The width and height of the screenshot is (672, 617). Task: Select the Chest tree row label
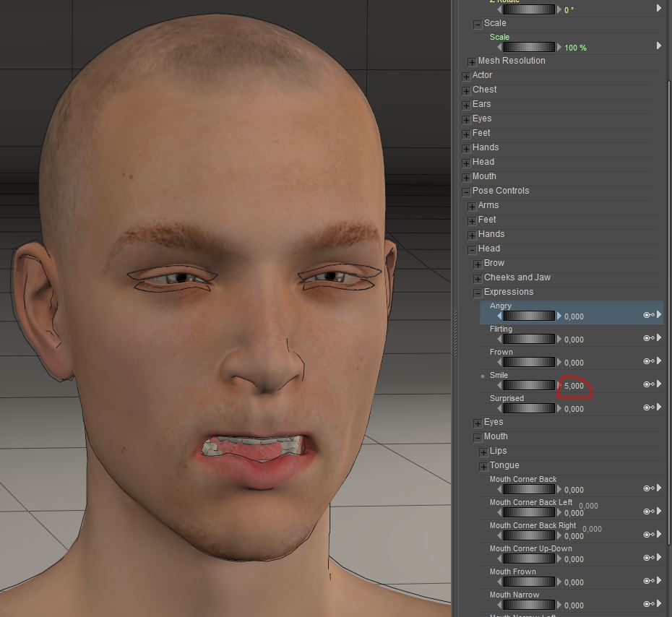click(484, 90)
